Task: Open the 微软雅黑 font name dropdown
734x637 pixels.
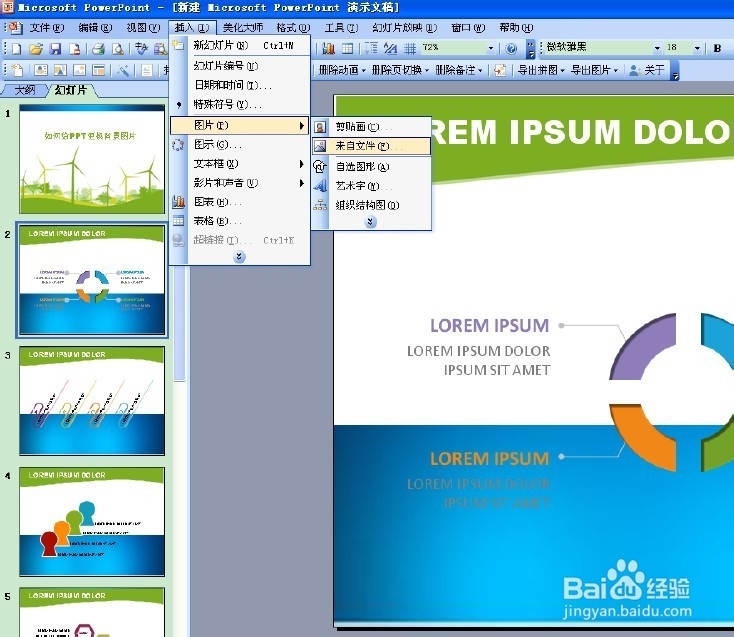Action: [657, 48]
